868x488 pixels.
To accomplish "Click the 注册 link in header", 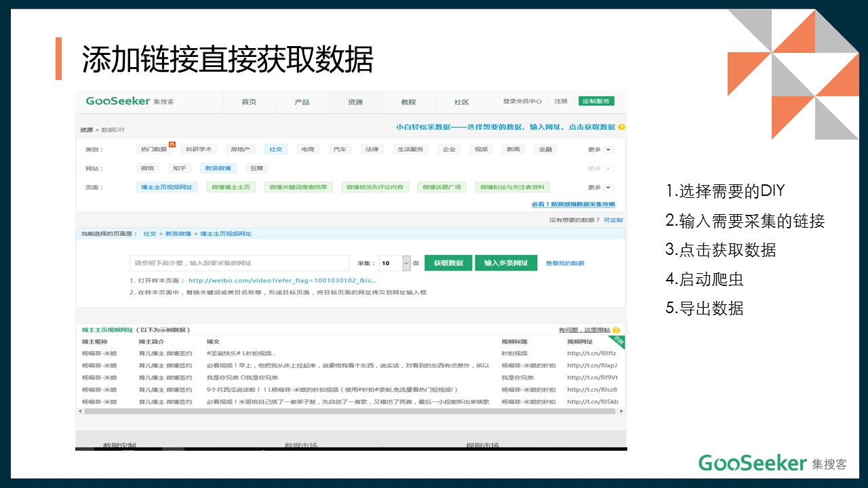I will 561,101.
